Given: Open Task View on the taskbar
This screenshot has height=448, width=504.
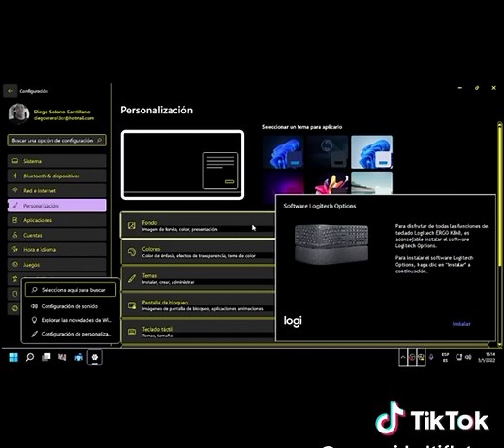Looking at the screenshot, I should click(x=47, y=357).
